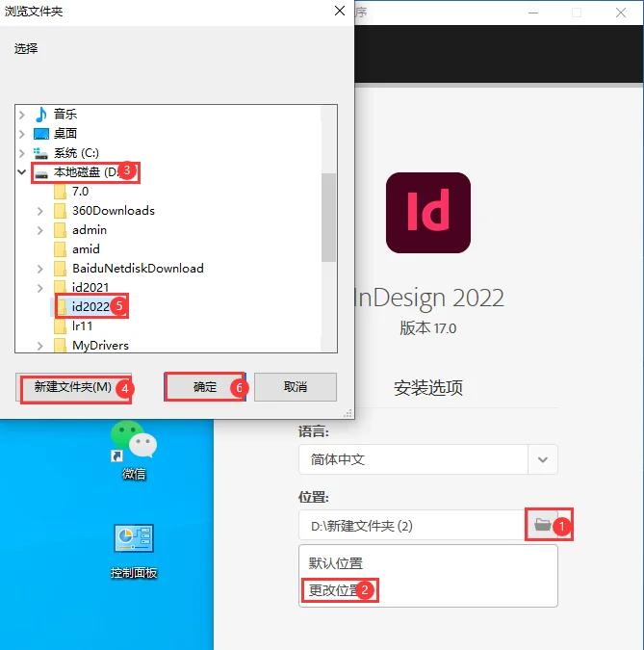Click the 取消 cancel button
This screenshot has width=644, height=650.
pyautogui.click(x=296, y=387)
